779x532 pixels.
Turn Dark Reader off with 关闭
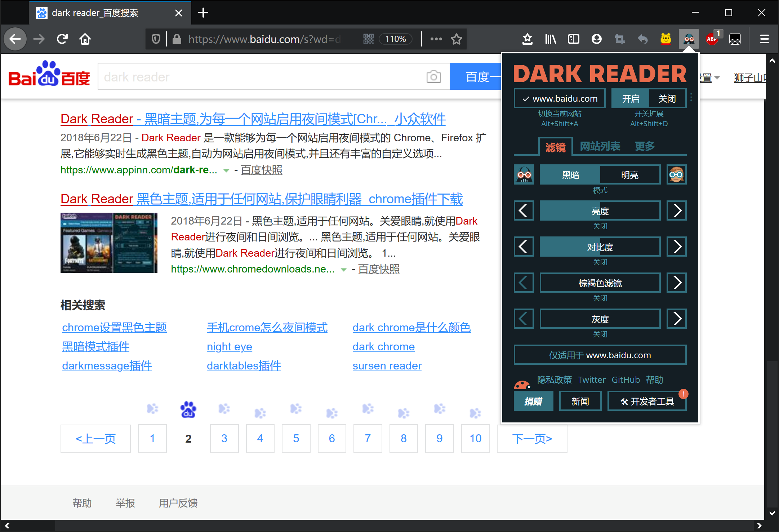tap(667, 98)
